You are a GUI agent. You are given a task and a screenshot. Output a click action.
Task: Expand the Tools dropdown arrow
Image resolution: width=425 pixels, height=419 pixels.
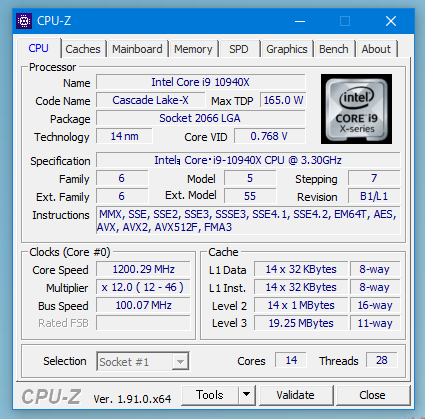pyautogui.click(x=247, y=395)
